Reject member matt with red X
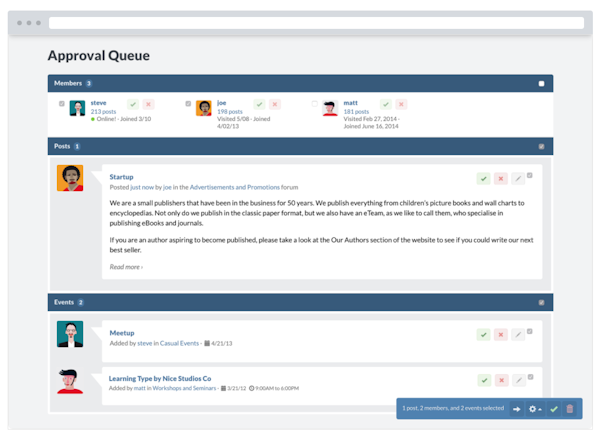The height and width of the screenshot is (432, 600). (x=401, y=104)
